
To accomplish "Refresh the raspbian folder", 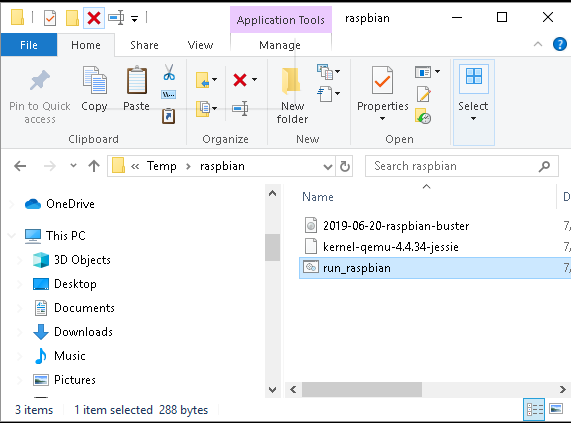I will (344, 166).
